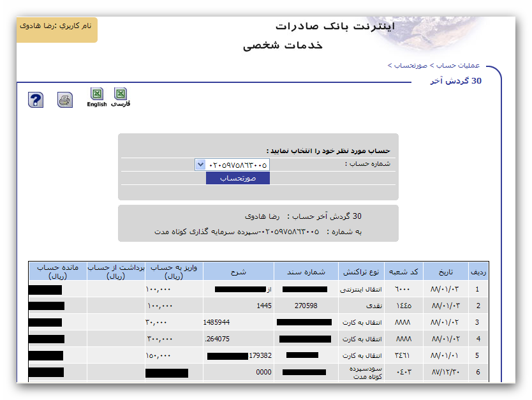532x400 pixels.
Task: Select the date cell in row 1
Action: point(445,289)
